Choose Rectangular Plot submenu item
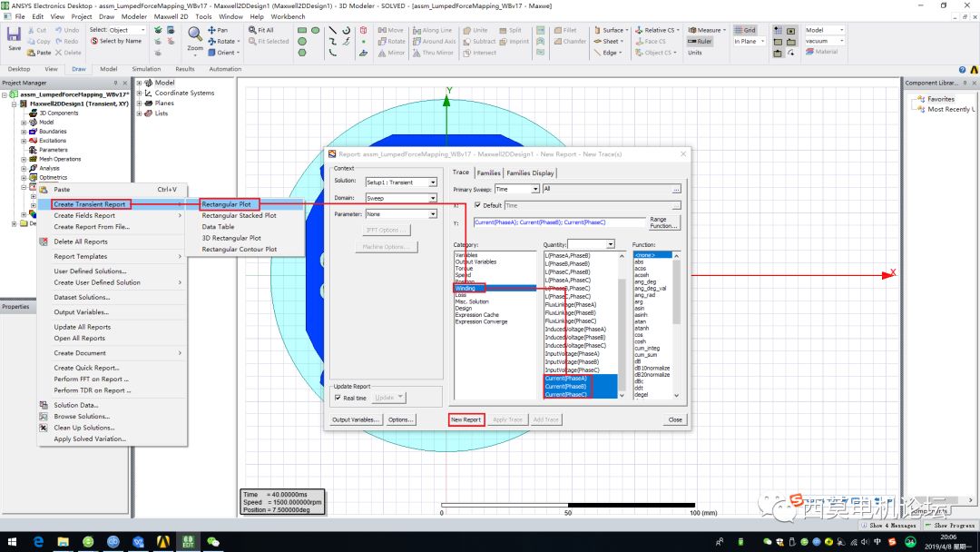980x552 pixels. pyautogui.click(x=226, y=204)
